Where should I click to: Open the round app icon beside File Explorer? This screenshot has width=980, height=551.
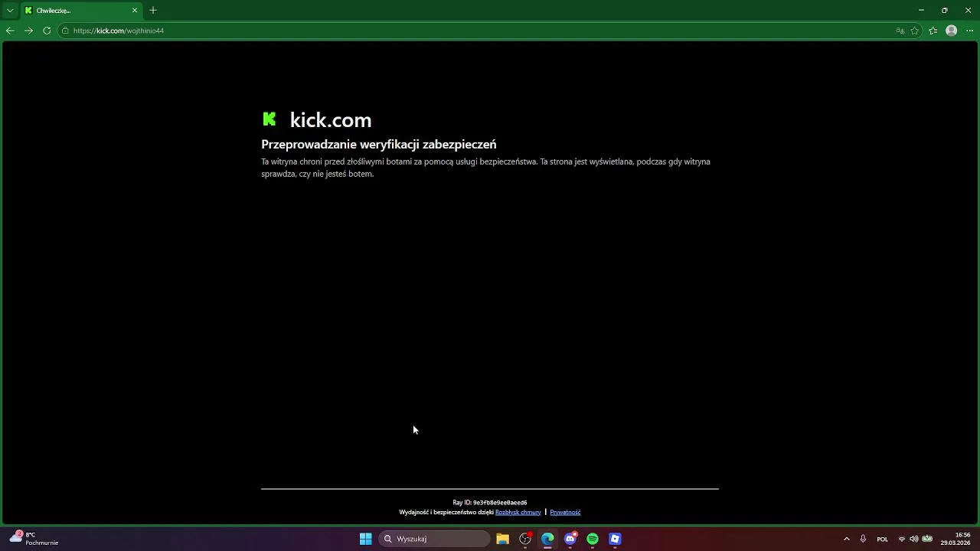click(525, 539)
